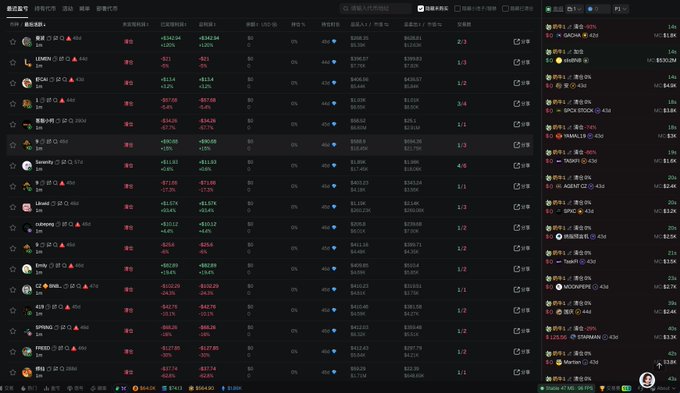Viewport: 680px width, 393px height.
Task: Click the trophy icon in the footer
Action: point(602,388)
